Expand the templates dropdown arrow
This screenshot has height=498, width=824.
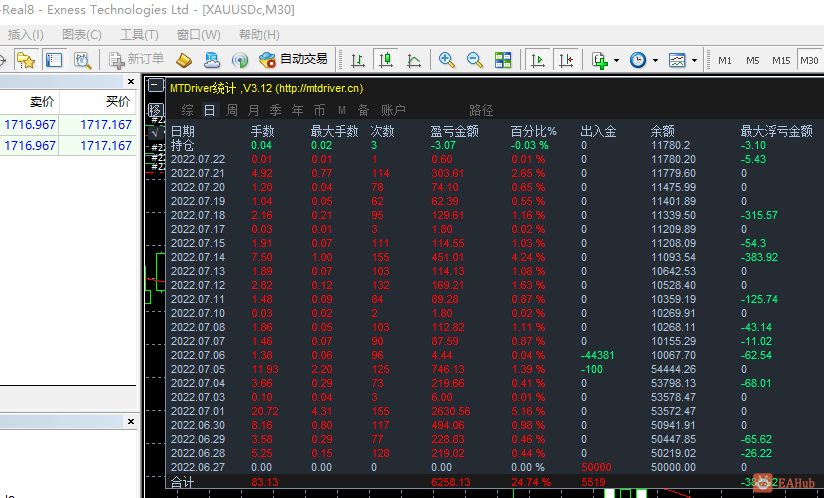[x=694, y=60]
